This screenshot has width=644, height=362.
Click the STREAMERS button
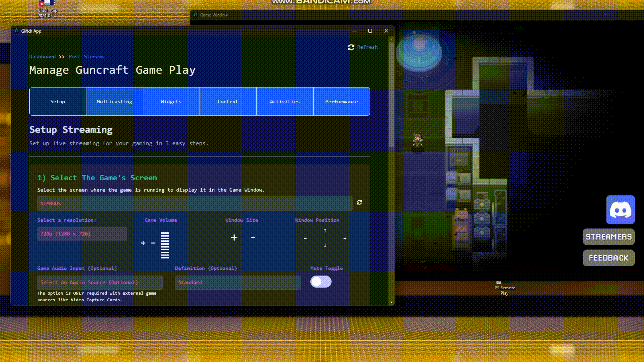[608, 237]
